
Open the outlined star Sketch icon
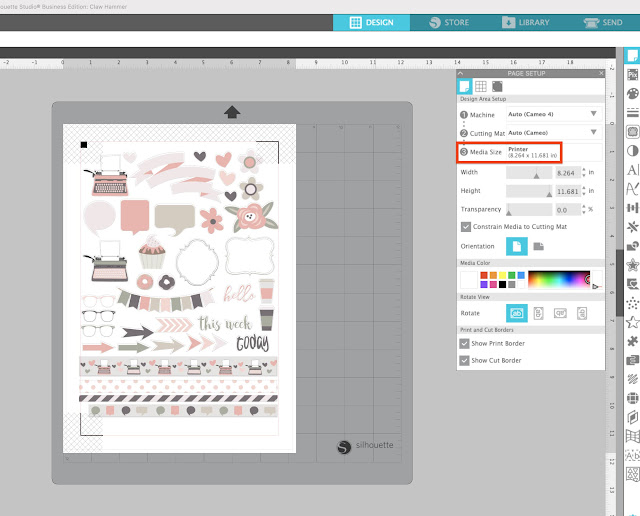click(632, 322)
